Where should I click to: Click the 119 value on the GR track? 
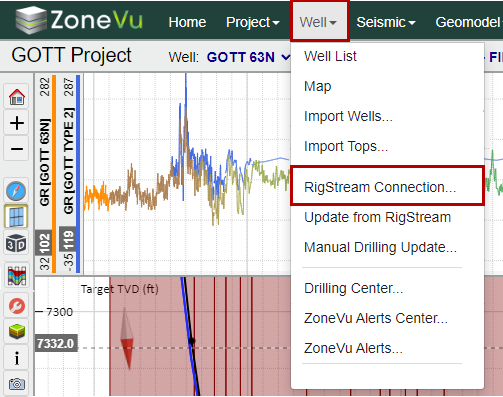[x=68, y=239]
